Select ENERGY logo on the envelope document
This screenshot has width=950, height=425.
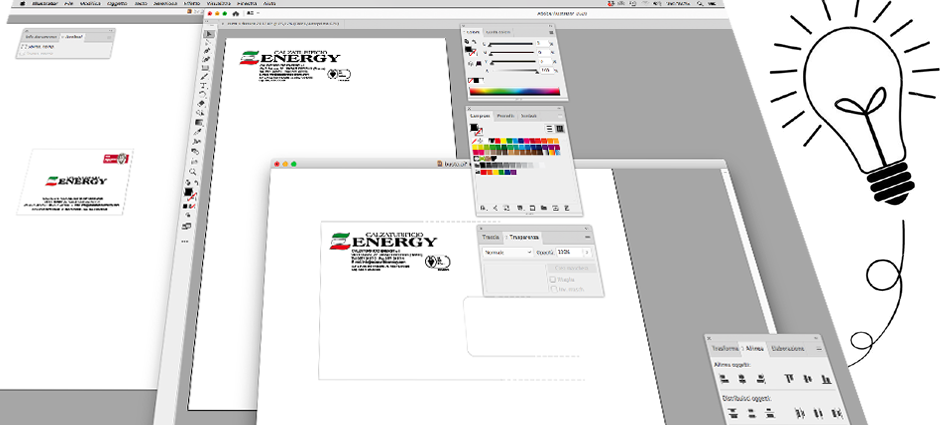pos(383,241)
